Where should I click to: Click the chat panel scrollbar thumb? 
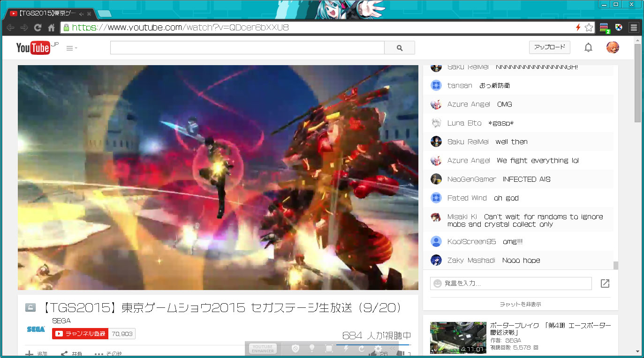pos(615,265)
